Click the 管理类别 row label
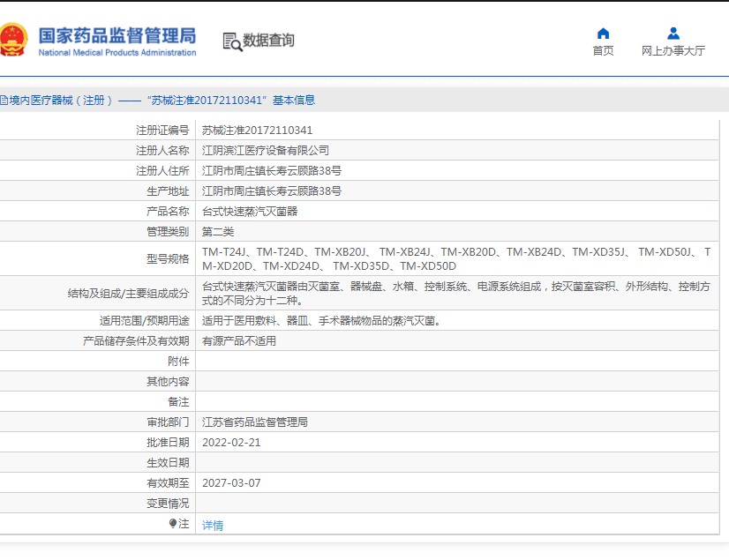Image resolution: width=729 pixels, height=560 pixels. (168, 231)
